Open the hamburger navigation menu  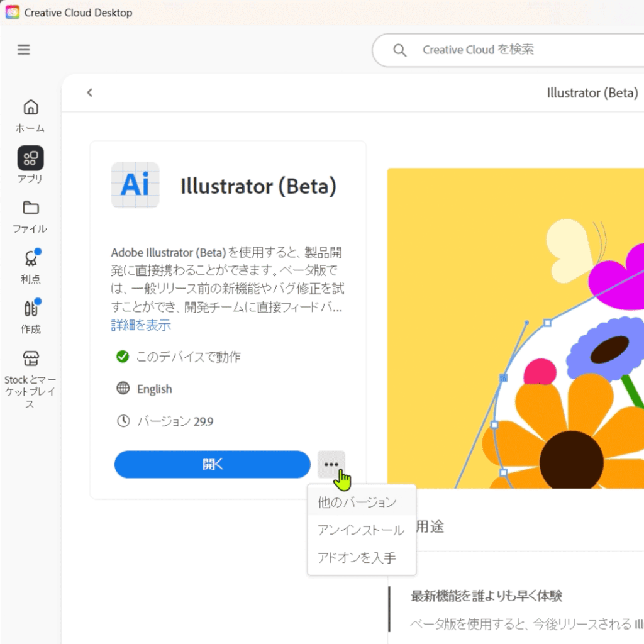tap(23, 50)
